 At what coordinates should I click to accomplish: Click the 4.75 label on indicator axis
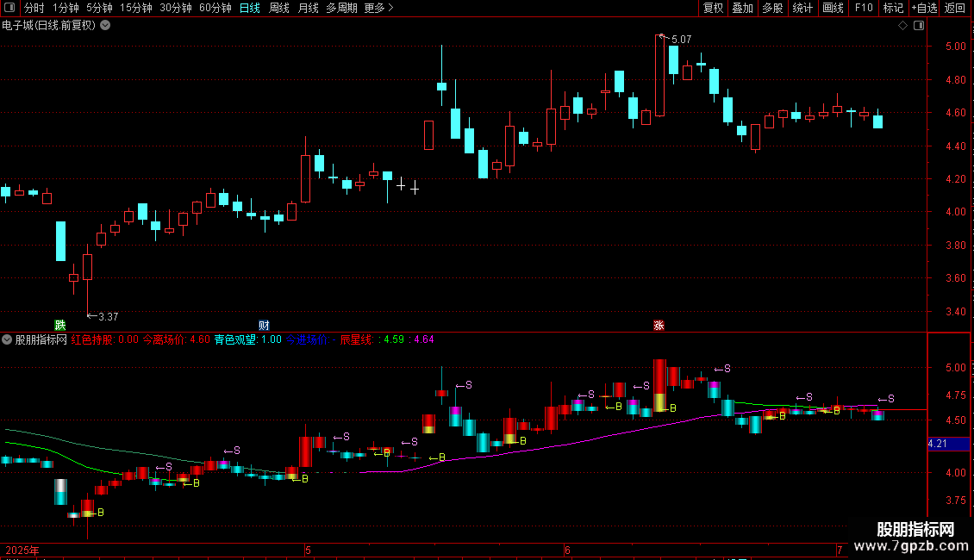[x=955, y=395]
